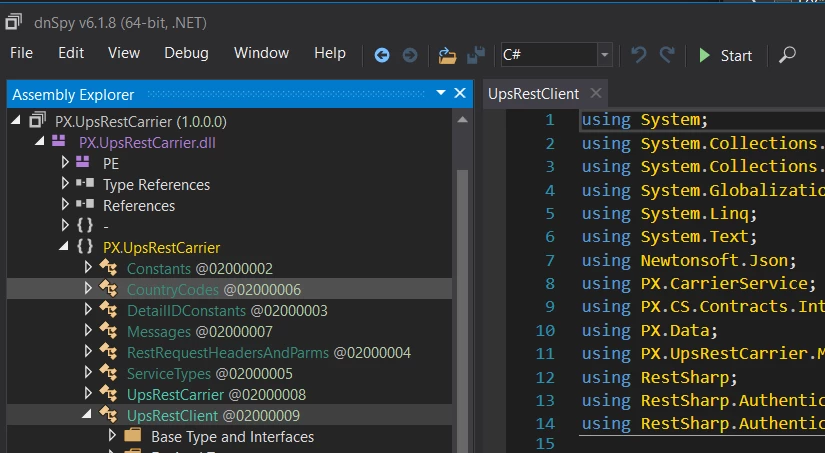Click the module icon beside PX.UpsRestCarrier.dll

point(58,141)
